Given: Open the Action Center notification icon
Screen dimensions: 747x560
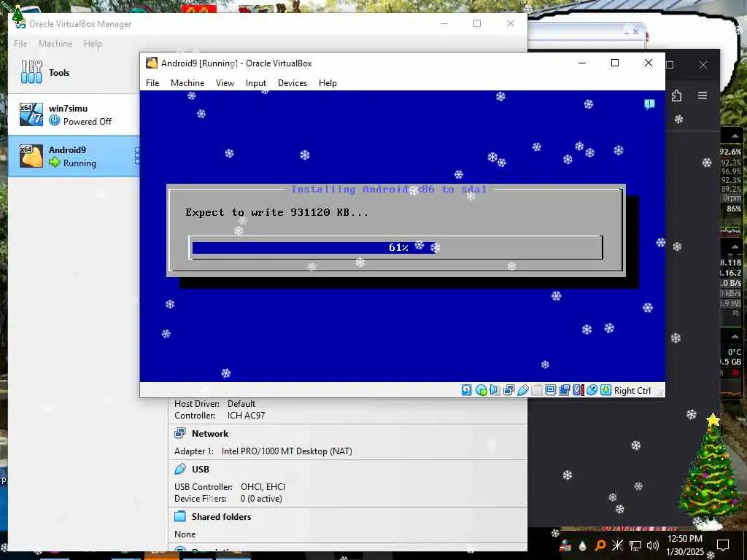Looking at the screenshot, I should click(723, 545).
